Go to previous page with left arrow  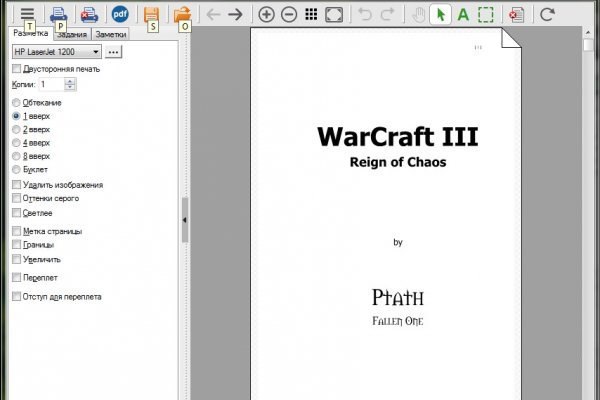213,15
